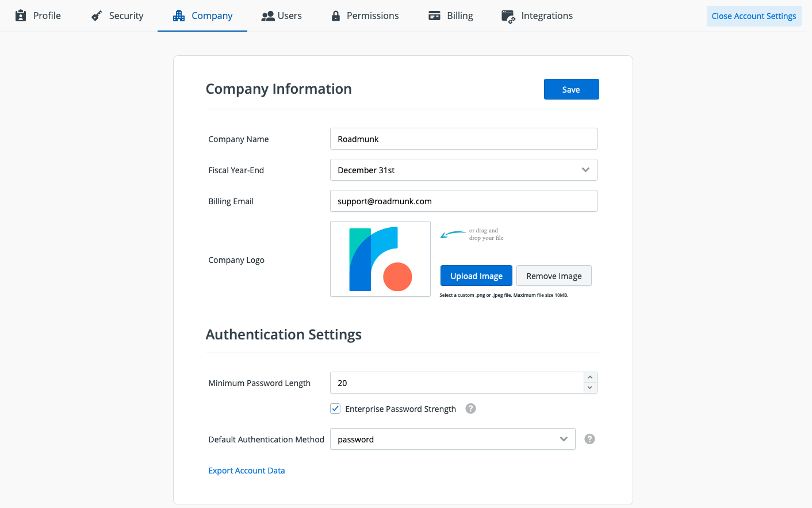Click into the Billing Email field
The width and height of the screenshot is (812, 508).
point(464,201)
